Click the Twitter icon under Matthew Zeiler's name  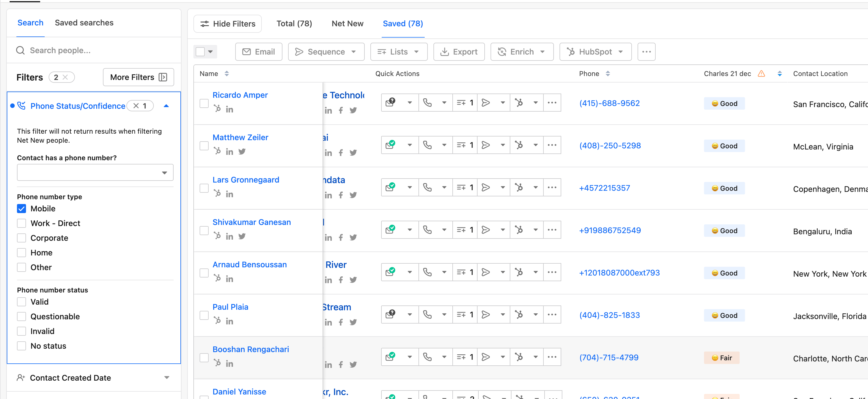click(242, 151)
